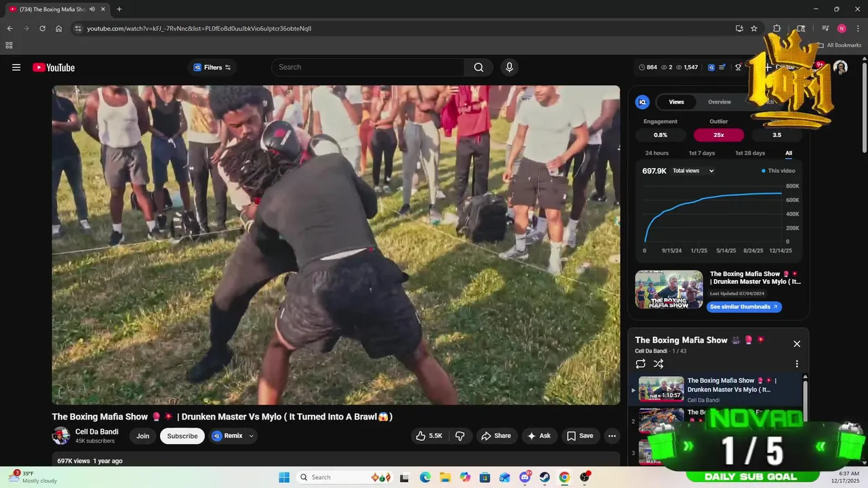868x488 pixels.
Task: Switch to the Views tab in vidIQ panel
Action: 676,102
